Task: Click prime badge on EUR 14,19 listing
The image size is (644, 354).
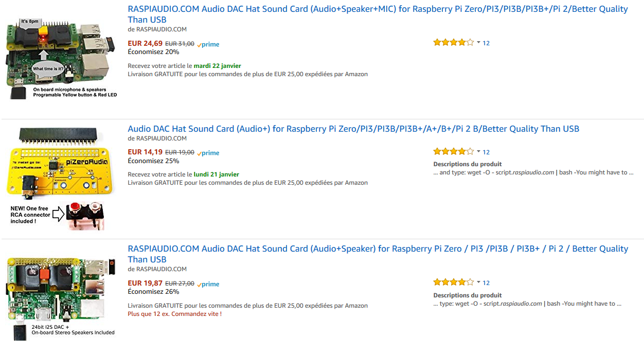Action: [x=208, y=153]
